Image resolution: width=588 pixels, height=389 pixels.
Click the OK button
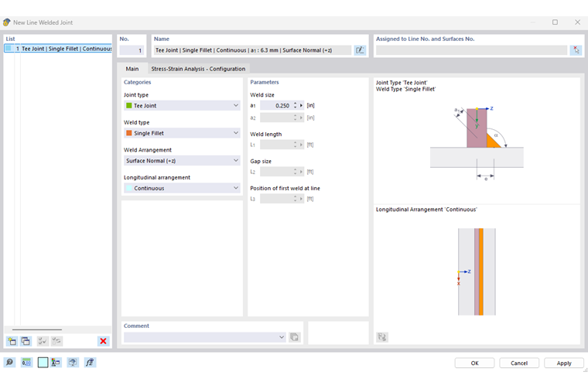pos(474,363)
